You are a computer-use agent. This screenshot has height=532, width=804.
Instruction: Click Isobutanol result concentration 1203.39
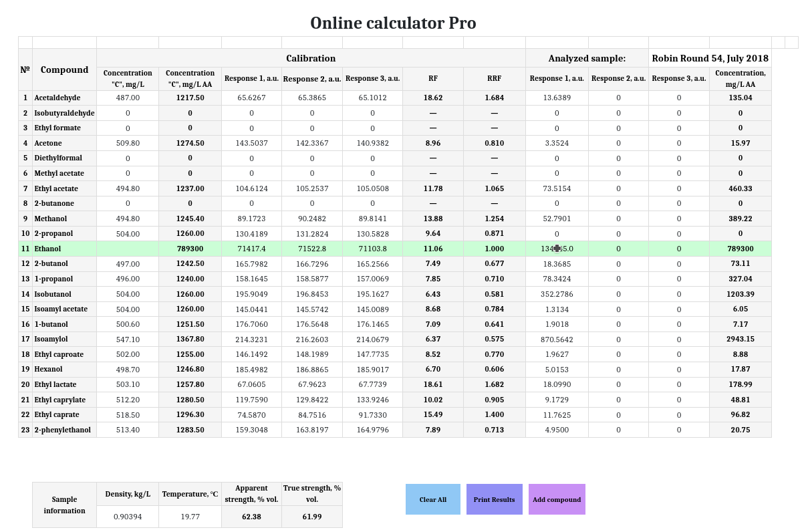(740, 294)
